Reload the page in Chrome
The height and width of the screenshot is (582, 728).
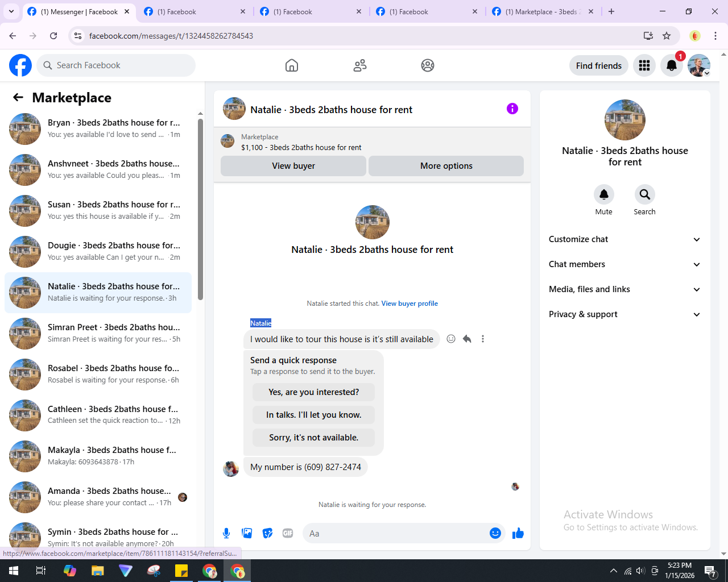point(53,36)
